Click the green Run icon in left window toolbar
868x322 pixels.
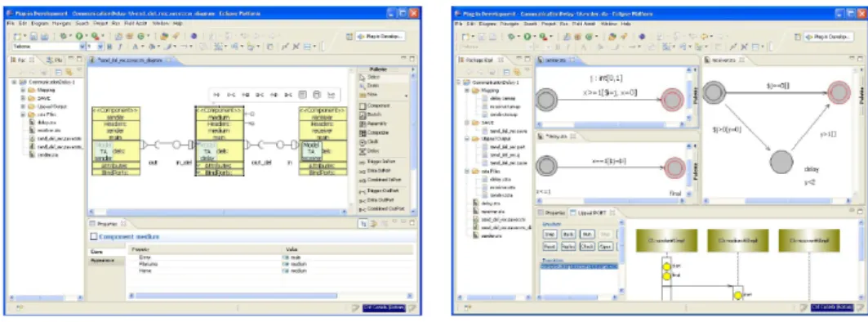(78, 36)
